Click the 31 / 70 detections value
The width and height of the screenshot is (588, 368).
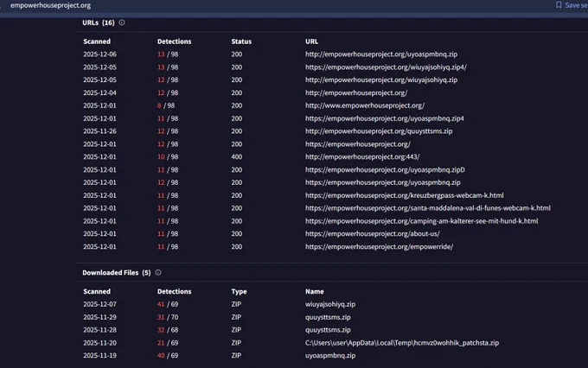point(168,317)
